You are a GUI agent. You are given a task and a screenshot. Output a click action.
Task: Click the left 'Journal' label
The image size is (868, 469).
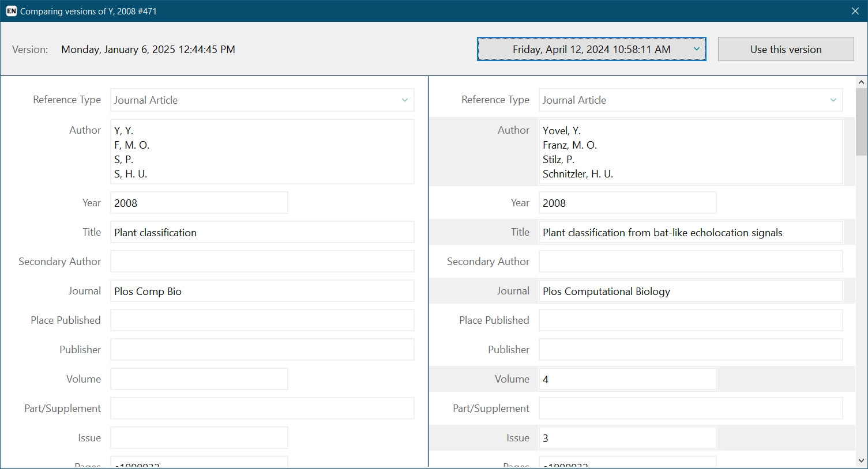point(85,291)
